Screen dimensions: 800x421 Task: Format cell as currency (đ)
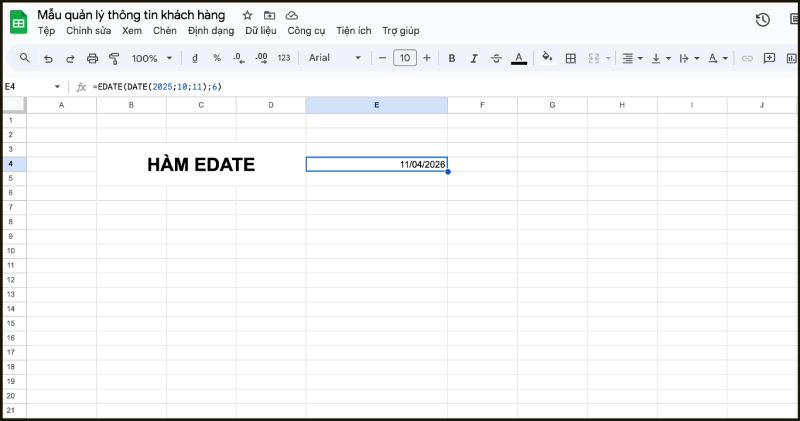click(195, 58)
